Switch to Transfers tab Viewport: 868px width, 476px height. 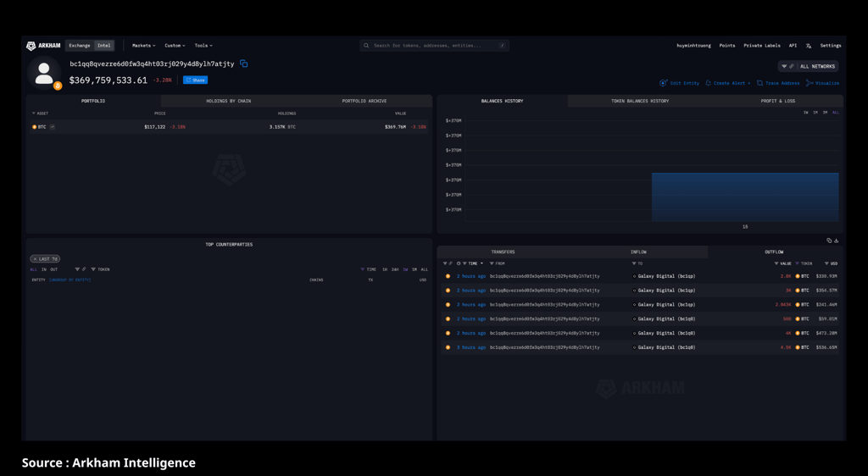point(503,252)
